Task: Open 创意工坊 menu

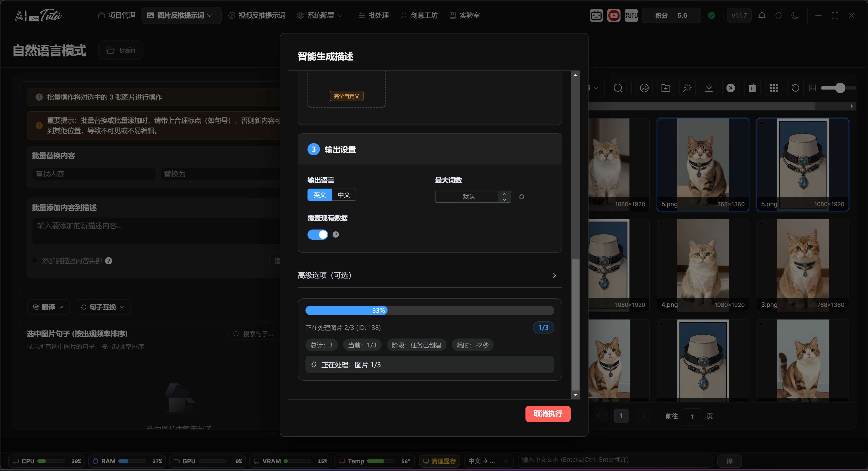Action: click(x=419, y=16)
